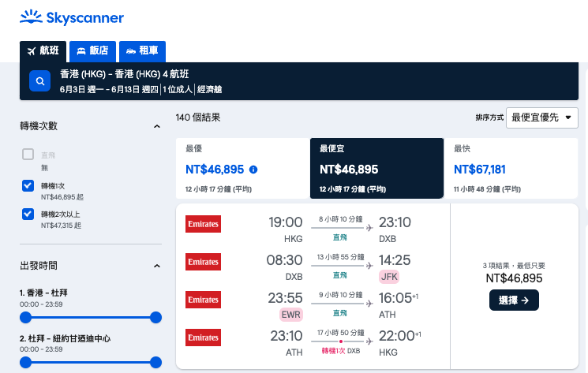
Task: Click the Emirates logo for HKG to DXB
Action: 204,224
